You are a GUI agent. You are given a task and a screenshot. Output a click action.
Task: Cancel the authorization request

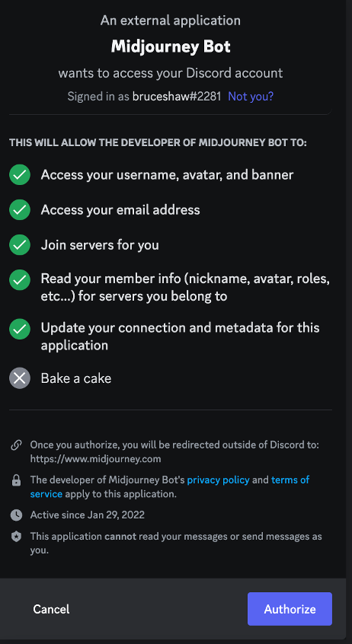point(51,609)
